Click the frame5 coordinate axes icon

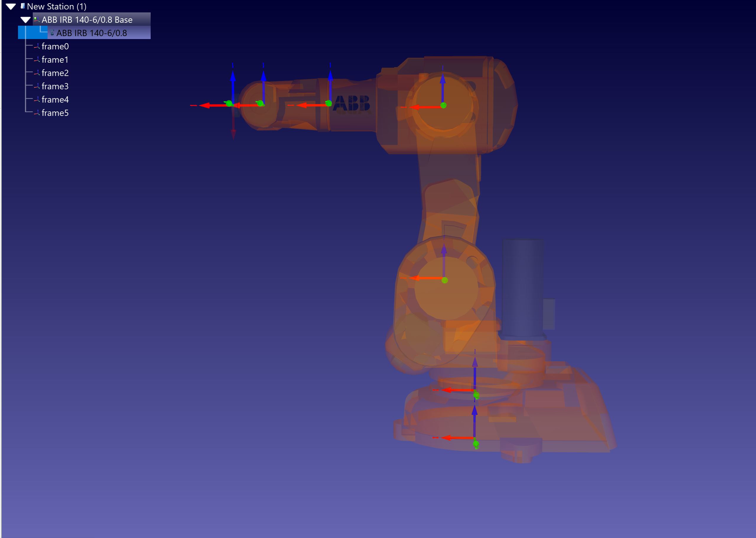click(37, 113)
